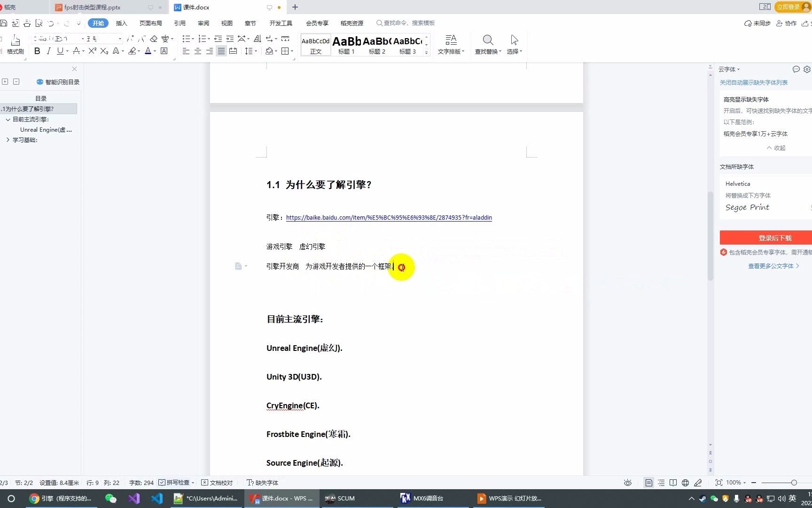Toggle Subscript formatting
The width and height of the screenshot is (812, 508).
click(x=104, y=51)
